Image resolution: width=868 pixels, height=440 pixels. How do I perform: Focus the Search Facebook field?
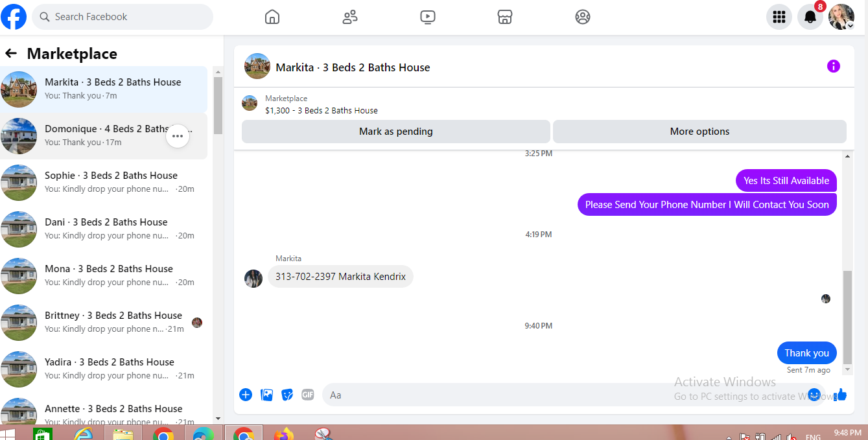(123, 17)
